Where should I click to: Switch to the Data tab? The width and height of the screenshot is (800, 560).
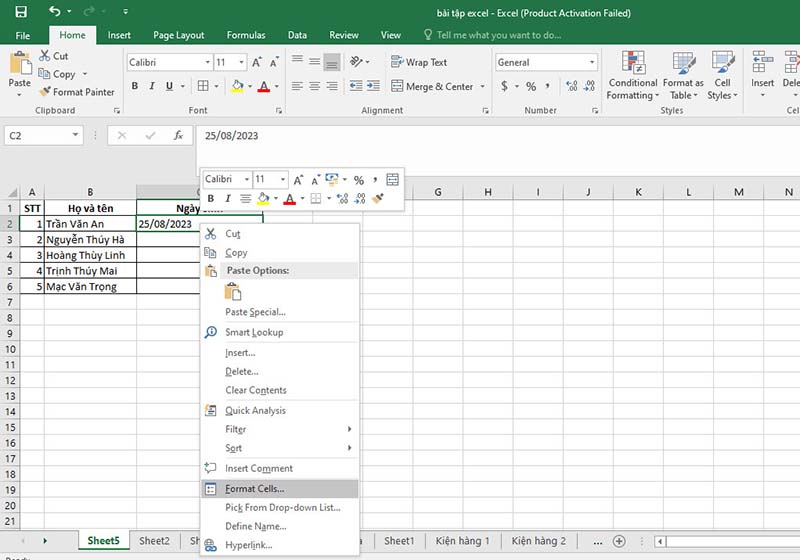[297, 35]
